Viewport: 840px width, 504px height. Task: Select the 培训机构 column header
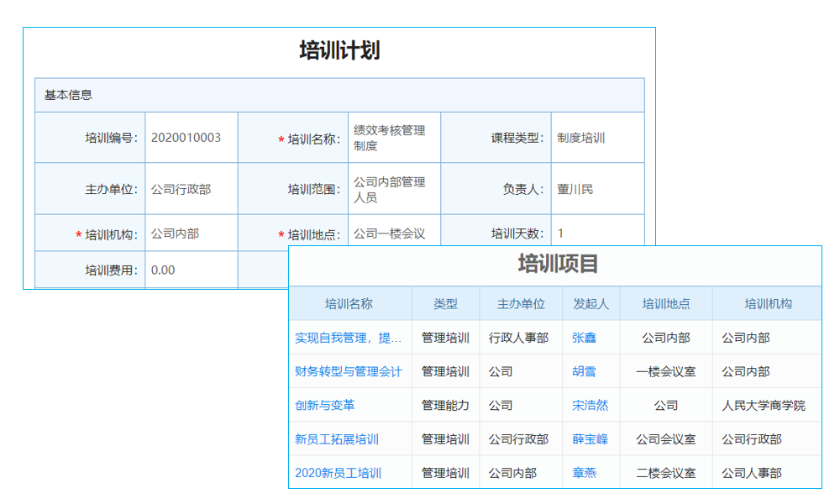[767, 303]
